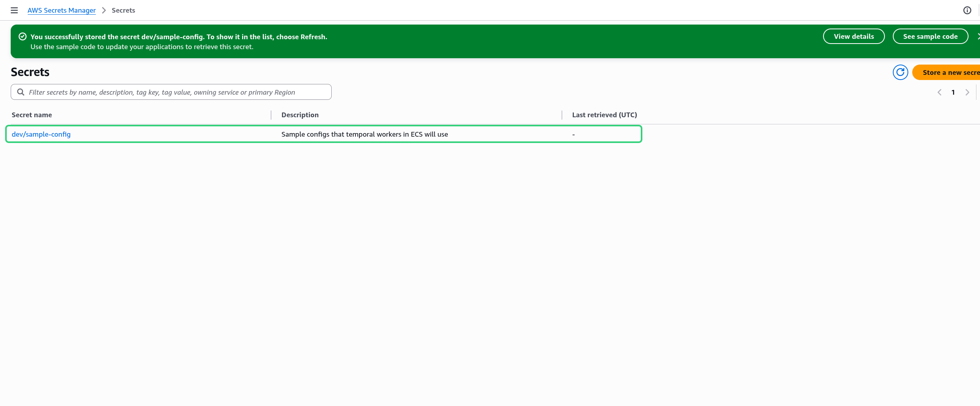Open the hamburger navigation menu

(14, 10)
